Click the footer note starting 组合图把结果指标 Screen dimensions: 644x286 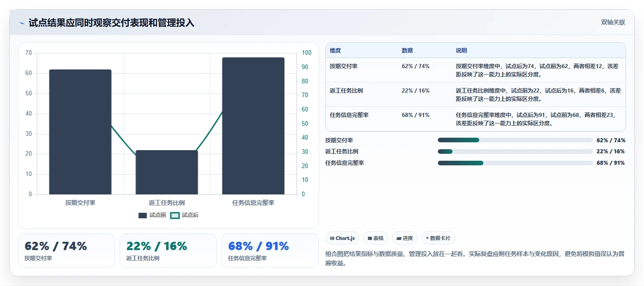475,259
